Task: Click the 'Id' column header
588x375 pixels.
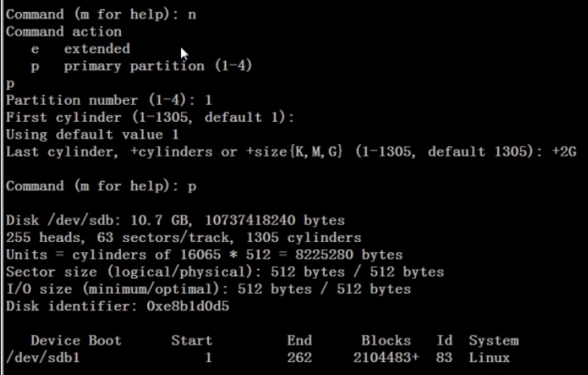Action: point(445,341)
